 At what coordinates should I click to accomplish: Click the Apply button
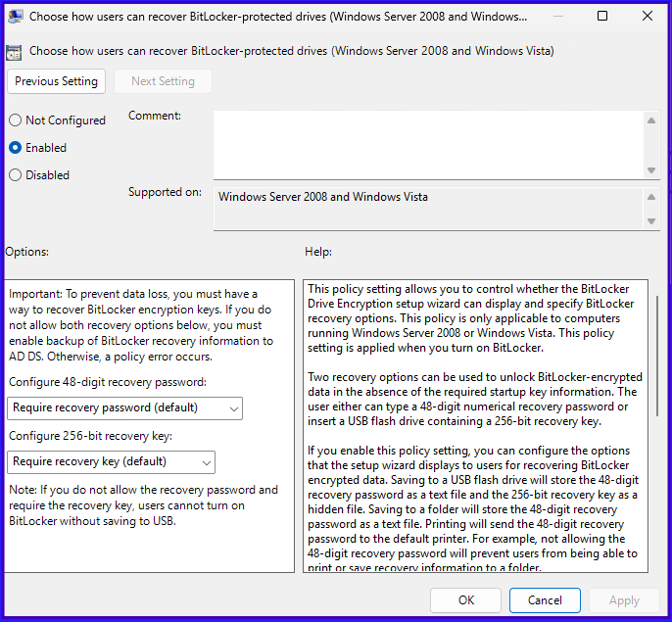click(x=624, y=599)
